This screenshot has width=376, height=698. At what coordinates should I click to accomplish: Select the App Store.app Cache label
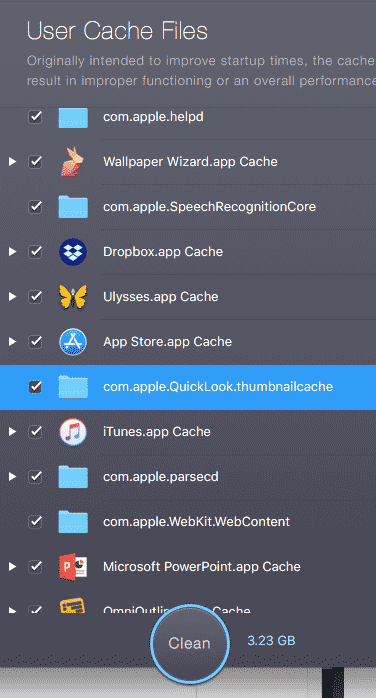[x=167, y=341]
